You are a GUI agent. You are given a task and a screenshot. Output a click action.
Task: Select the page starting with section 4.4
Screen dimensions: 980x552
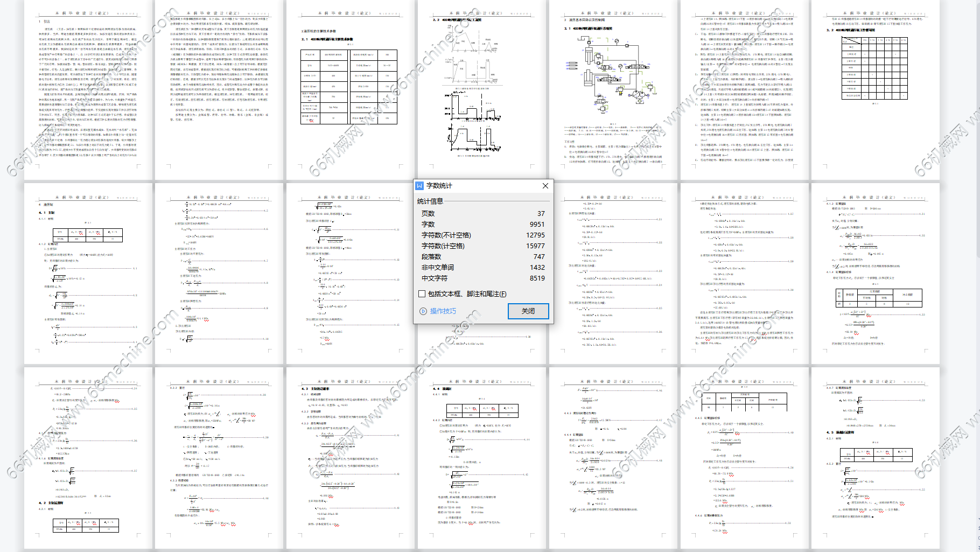pyautogui.click(x=481, y=458)
